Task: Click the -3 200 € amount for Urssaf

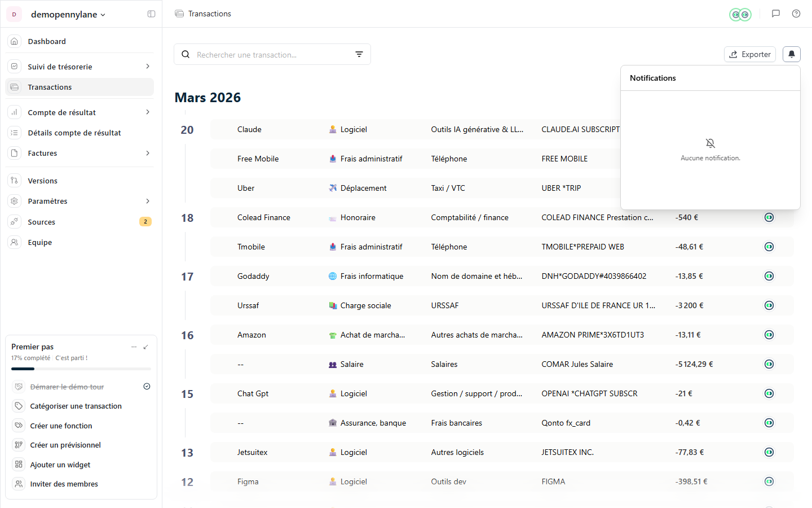Action: (x=690, y=305)
